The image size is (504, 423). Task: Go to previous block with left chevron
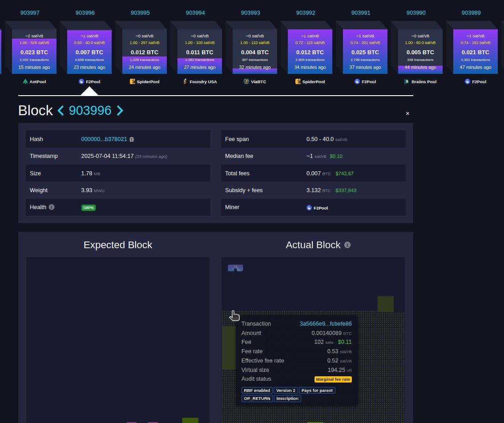(x=60, y=111)
